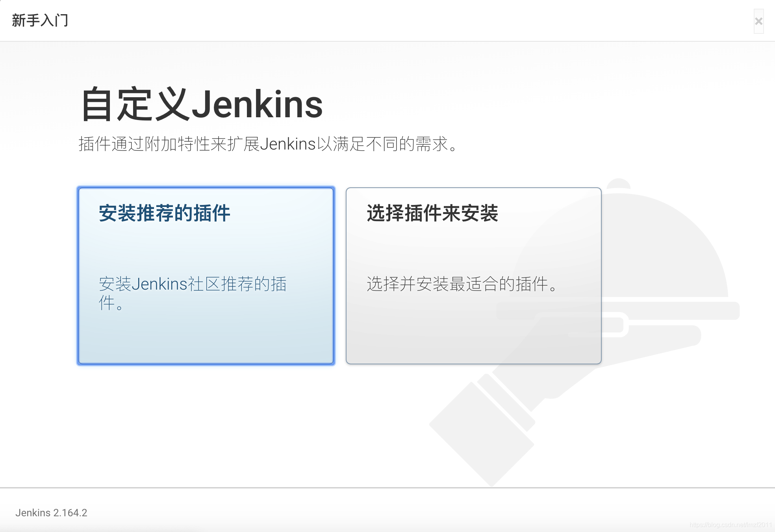Click the butler serving dome illustration
Screen dimensions: 775x532
(x=666, y=244)
